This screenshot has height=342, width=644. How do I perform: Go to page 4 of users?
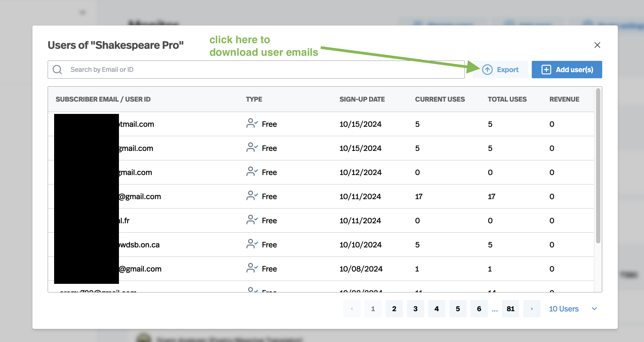pyautogui.click(x=437, y=309)
